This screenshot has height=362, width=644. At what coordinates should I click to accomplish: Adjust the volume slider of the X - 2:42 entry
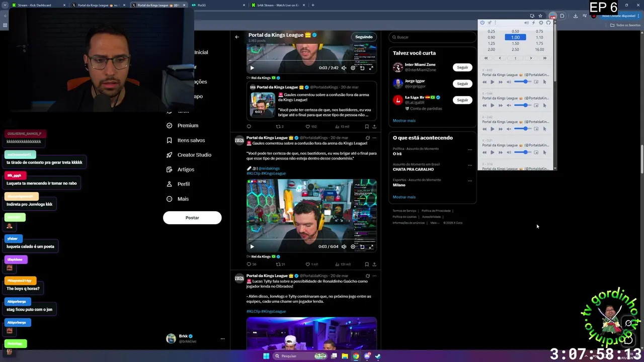(x=523, y=129)
